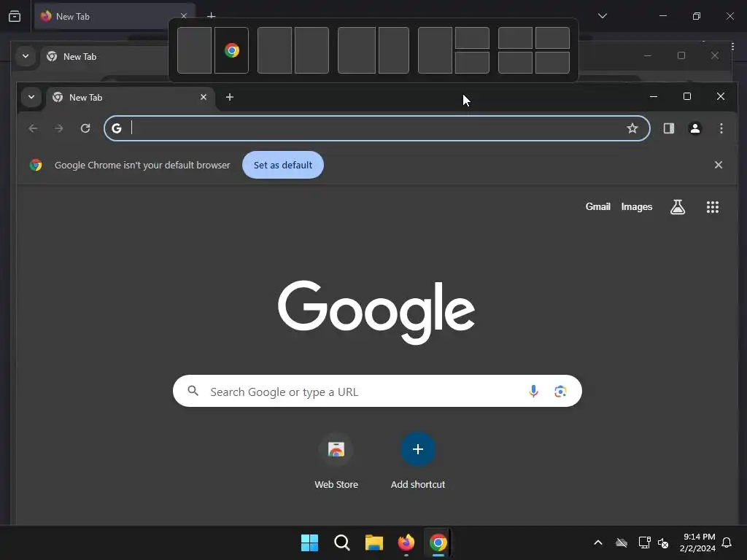Click the Google G icon in address bar
The height and width of the screenshot is (560, 747).
click(117, 128)
